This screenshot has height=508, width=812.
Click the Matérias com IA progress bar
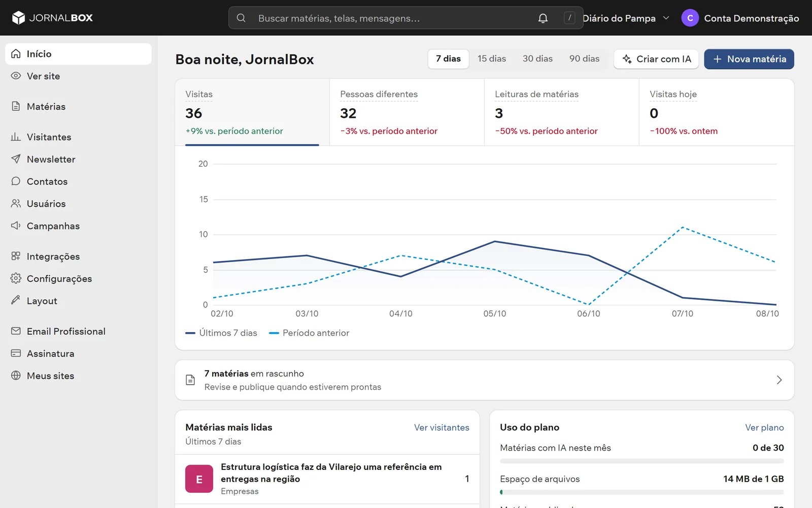click(642, 461)
